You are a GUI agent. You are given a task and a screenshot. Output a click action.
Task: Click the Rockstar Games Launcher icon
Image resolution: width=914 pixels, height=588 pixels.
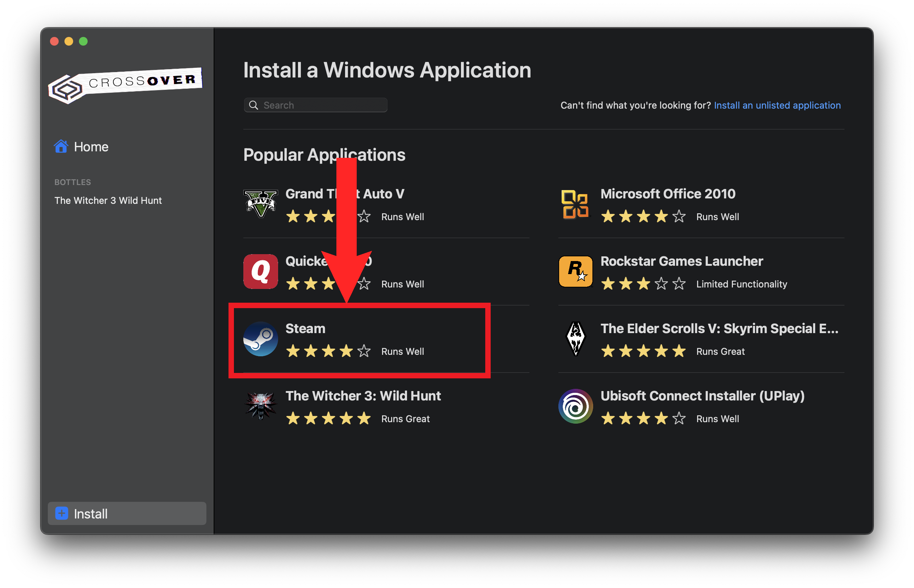(x=575, y=272)
